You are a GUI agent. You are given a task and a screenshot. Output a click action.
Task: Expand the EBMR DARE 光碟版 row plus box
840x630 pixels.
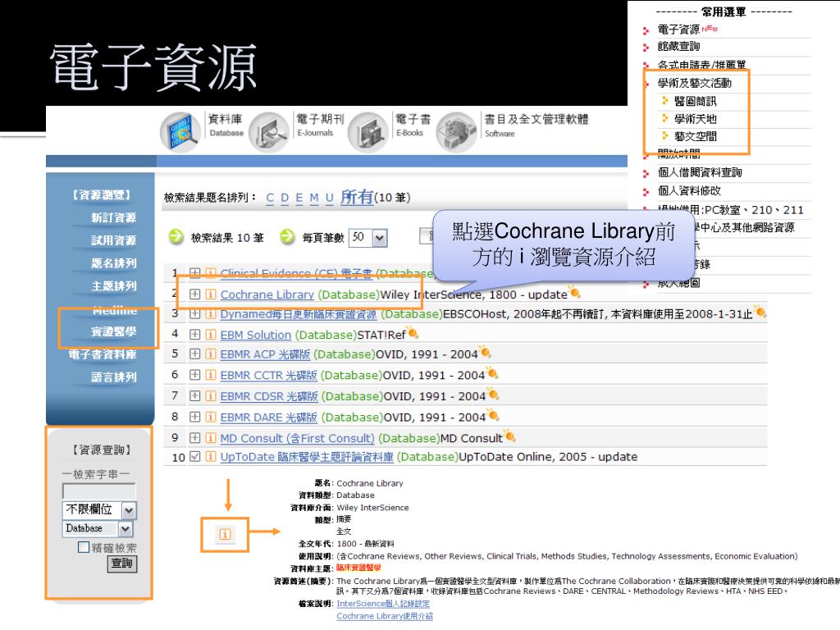pyautogui.click(x=195, y=417)
